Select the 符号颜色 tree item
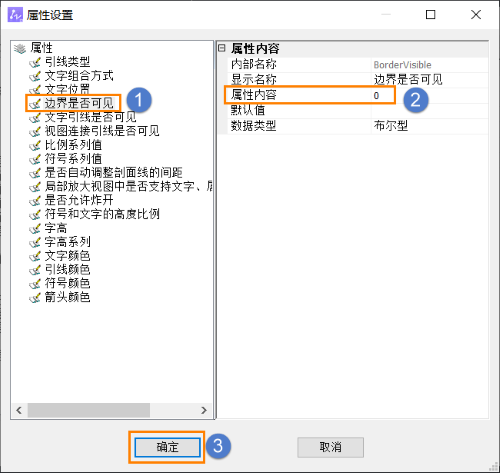 [x=67, y=283]
